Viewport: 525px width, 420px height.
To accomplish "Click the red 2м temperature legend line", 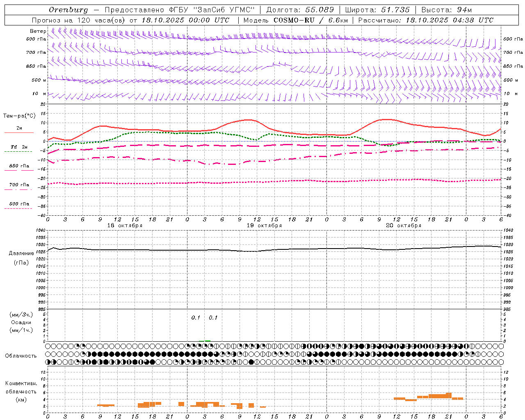I will 19,132.
